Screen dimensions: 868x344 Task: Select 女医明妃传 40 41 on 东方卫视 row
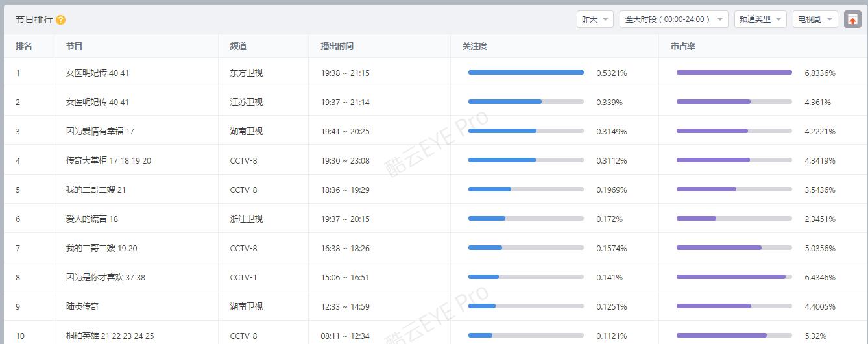(97, 73)
